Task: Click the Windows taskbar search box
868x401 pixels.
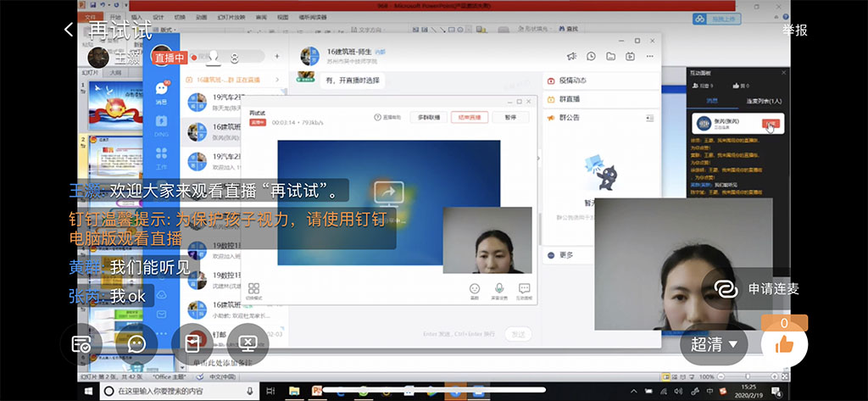Action: coord(179,391)
